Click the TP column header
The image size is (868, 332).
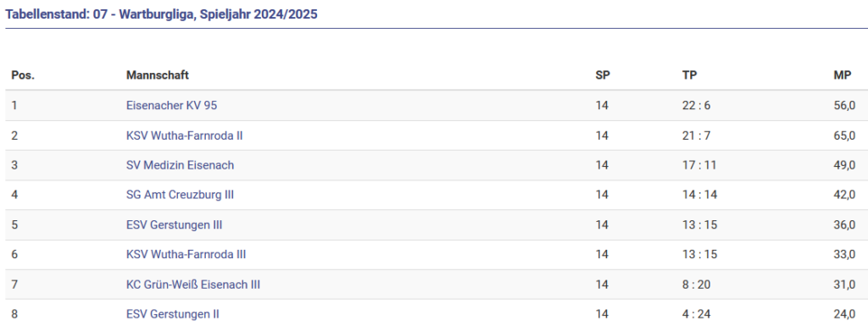pos(689,75)
